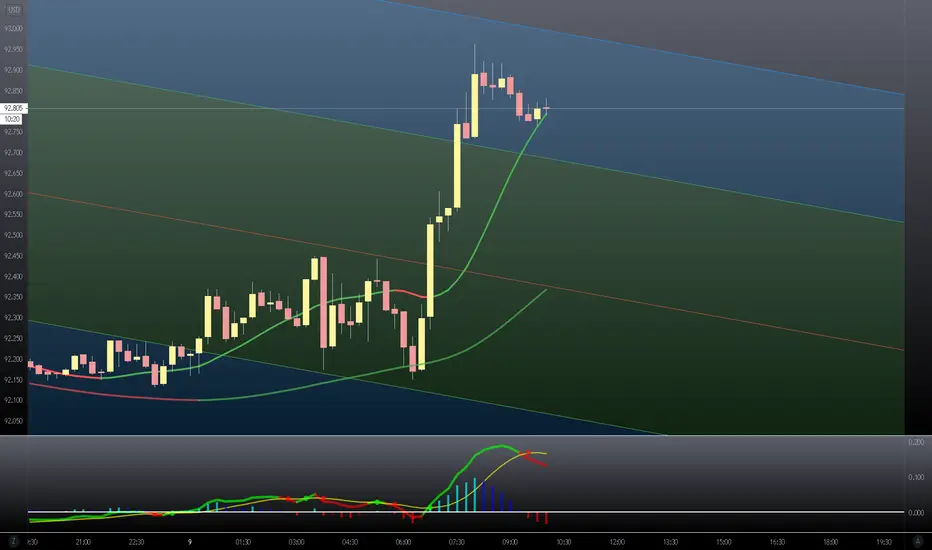This screenshot has width=932, height=550.
Task: Click the 06:00 time axis label
Action: [404, 542]
